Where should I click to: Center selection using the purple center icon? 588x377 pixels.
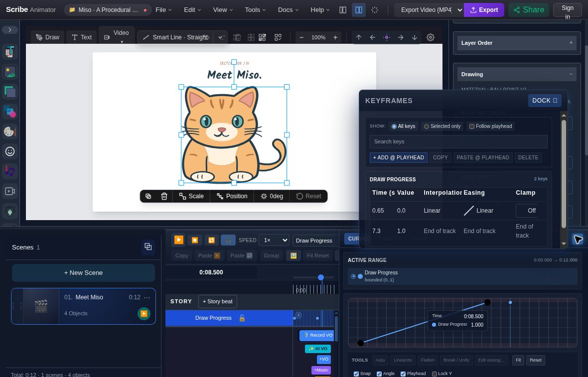[x=387, y=37]
